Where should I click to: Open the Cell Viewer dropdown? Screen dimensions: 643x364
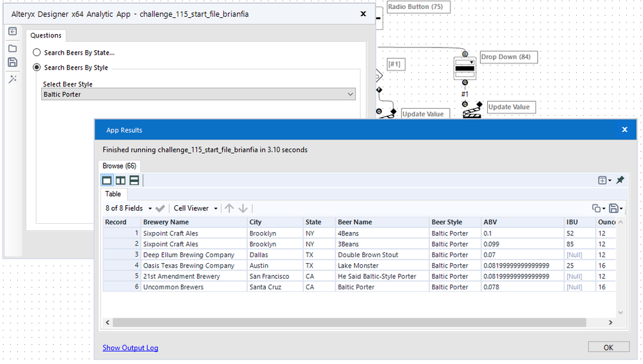click(x=195, y=208)
